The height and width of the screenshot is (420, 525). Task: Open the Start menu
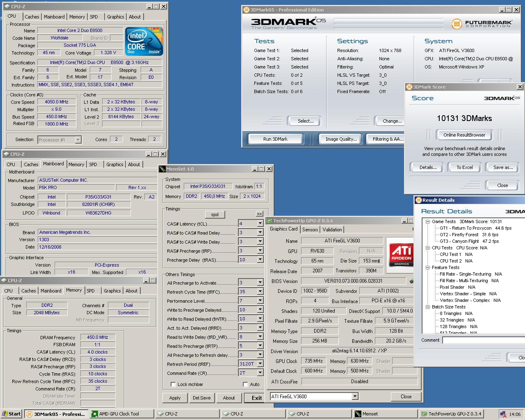tap(11, 414)
